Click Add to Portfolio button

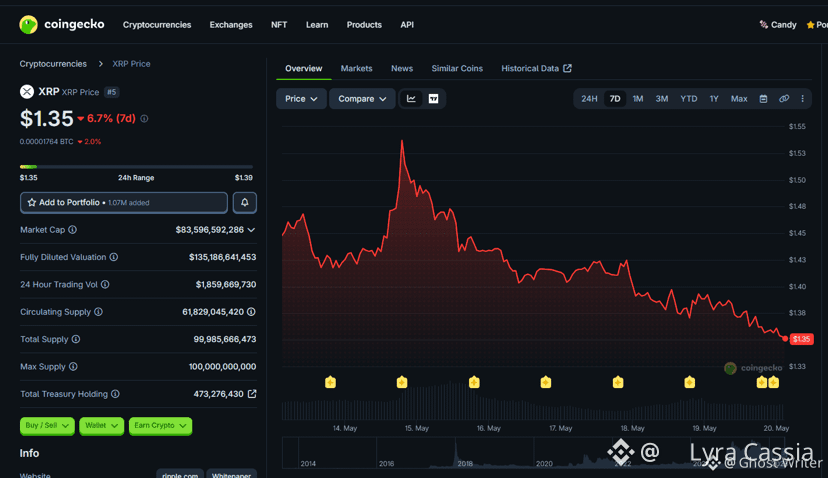point(124,202)
